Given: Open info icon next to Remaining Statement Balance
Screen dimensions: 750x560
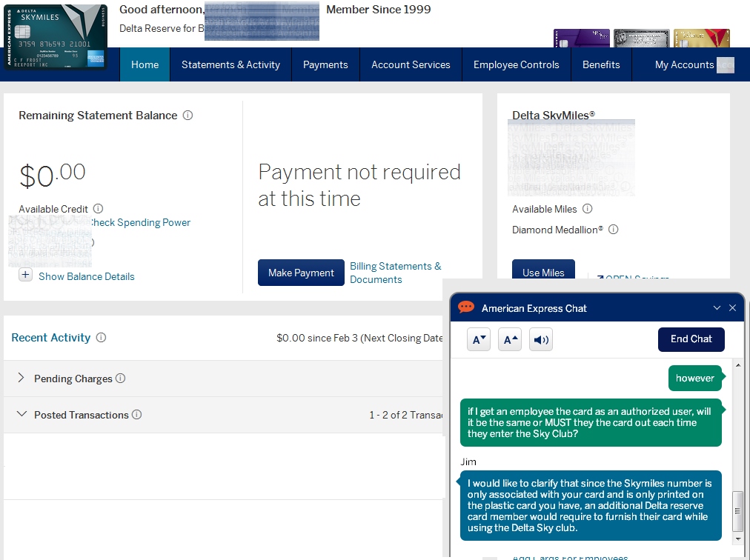Looking at the screenshot, I should tap(187, 116).
